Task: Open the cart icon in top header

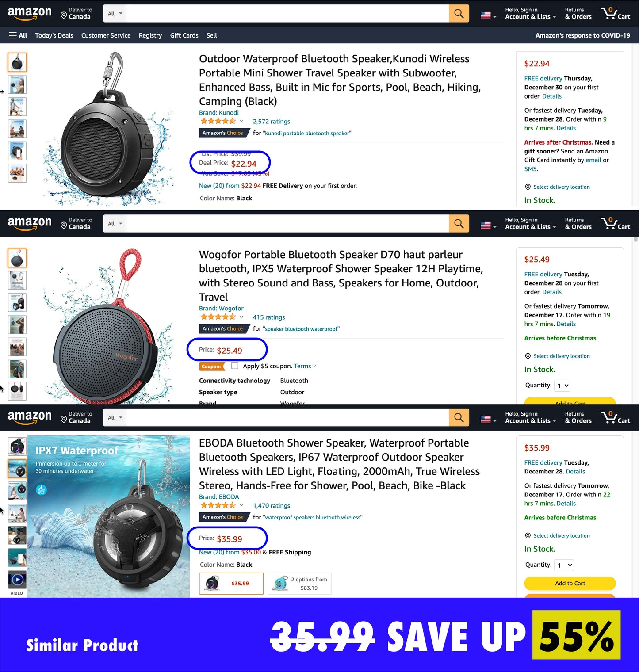Action: [615, 14]
